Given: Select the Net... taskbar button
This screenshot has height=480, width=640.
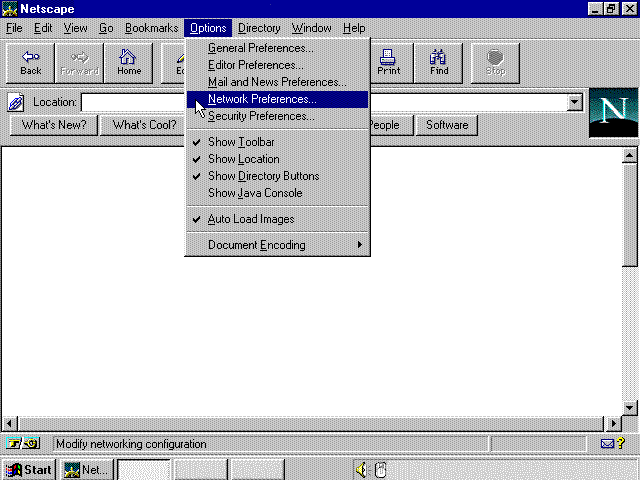Looking at the screenshot, I should click(x=87, y=470).
